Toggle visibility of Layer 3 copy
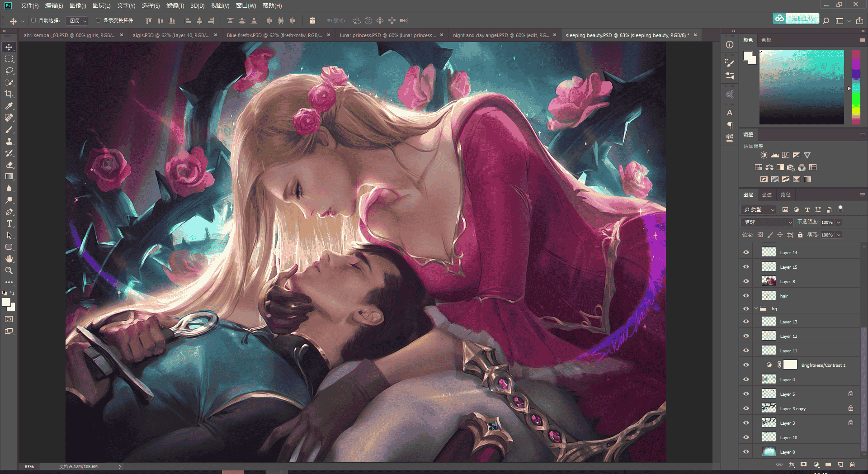 click(746, 408)
